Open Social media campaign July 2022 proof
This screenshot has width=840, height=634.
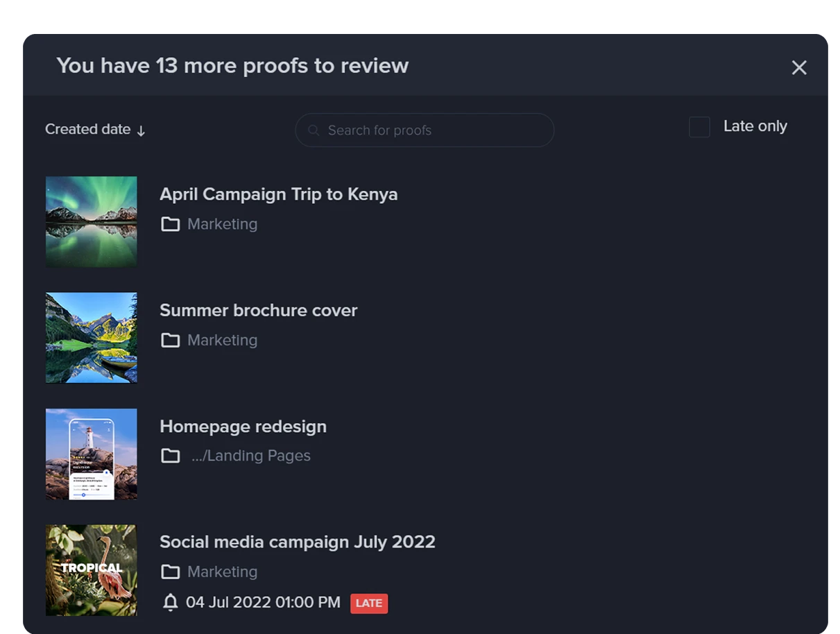[x=297, y=542]
